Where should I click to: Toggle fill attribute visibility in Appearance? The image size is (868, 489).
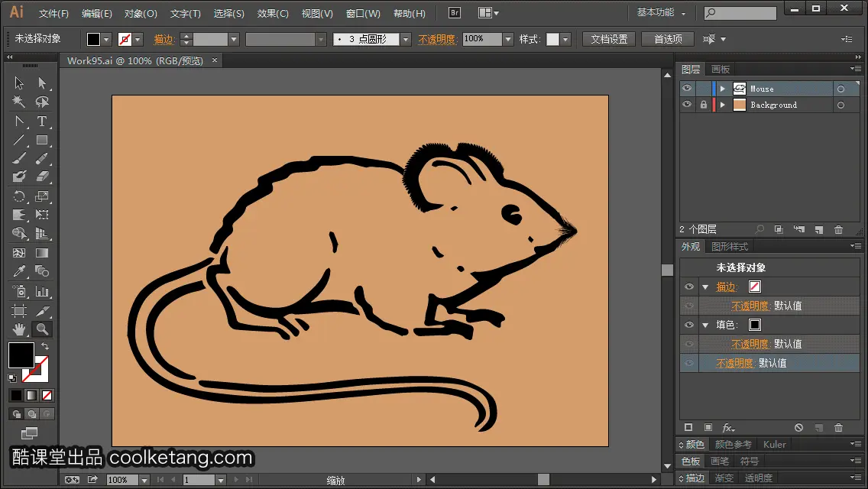689,325
